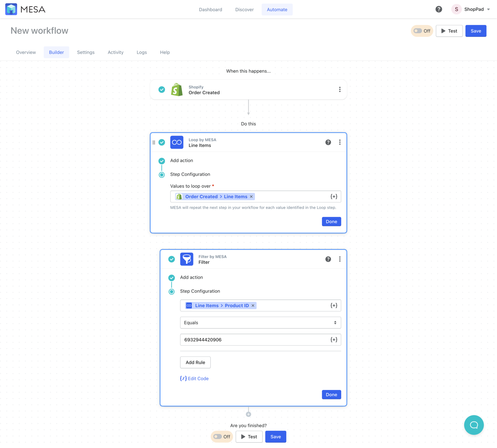Image resolution: width=497 pixels, height=448 pixels.
Task: Open the ShopPad account dropdown
Action: 472,9
